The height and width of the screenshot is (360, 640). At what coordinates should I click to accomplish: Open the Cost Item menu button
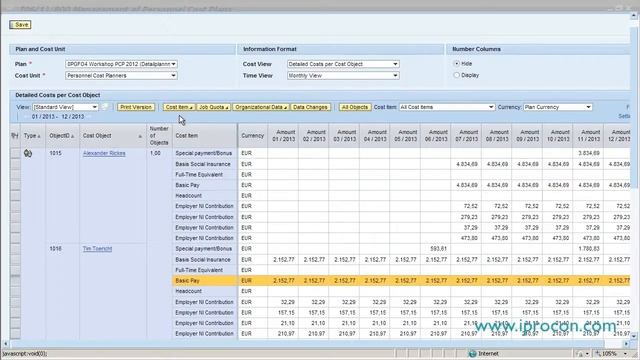pos(179,107)
